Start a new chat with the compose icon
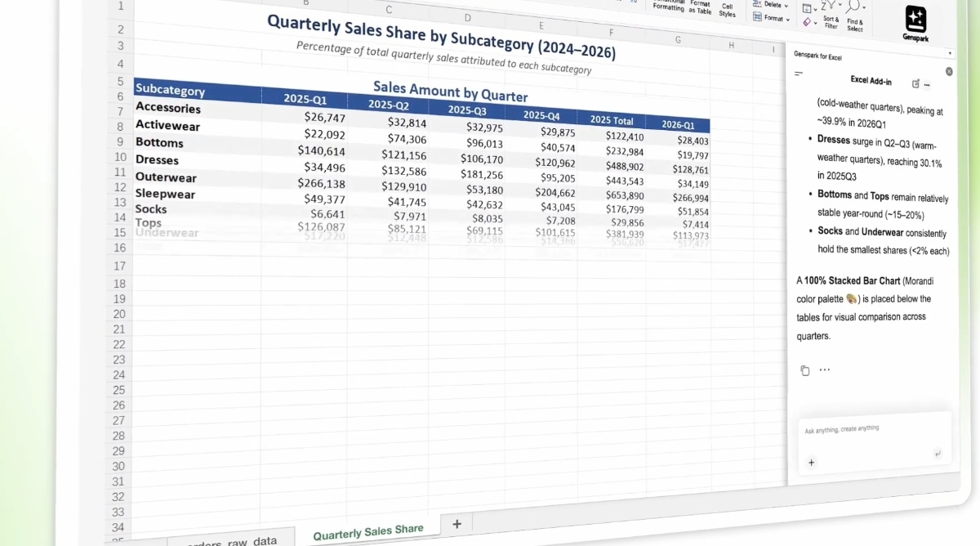Screen dimensions: 980x546 pos(915,83)
